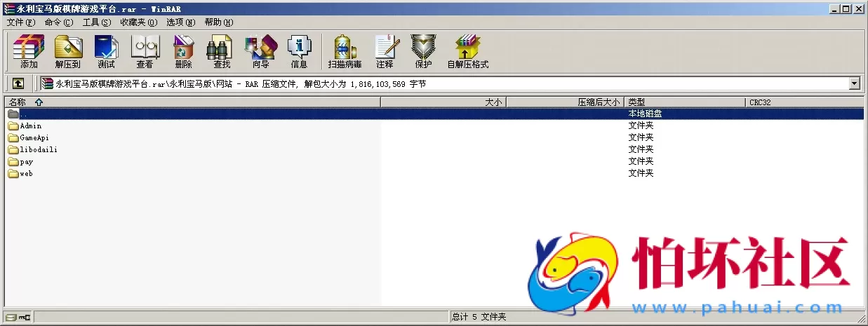Viewport: 868px width, 326px height.
Task: Sort by the 类型 (Type) column header
Action: point(684,102)
